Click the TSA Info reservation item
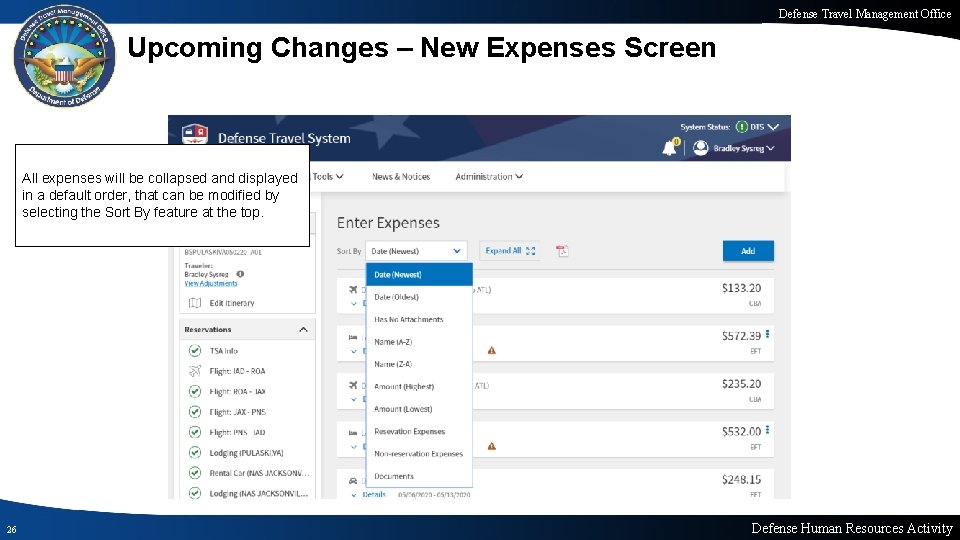The image size is (960, 540). pos(223,350)
